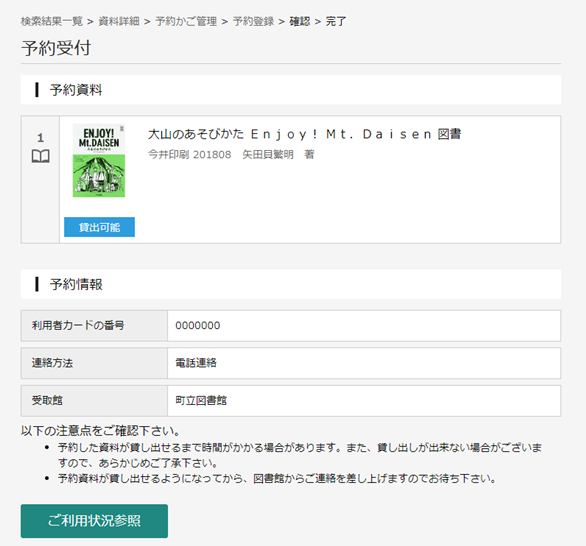Click the item number 1 in the list
The width and height of the screenshot is (586, 546).
(x=40, y=138)
